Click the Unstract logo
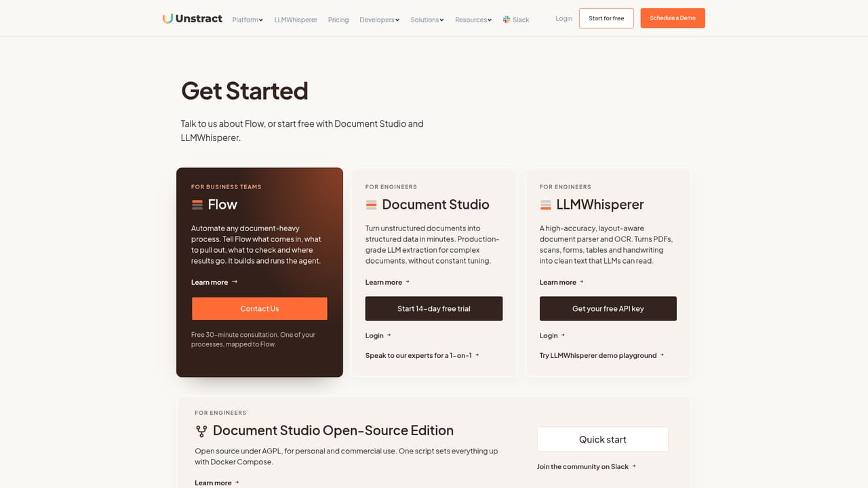Image resolution: width=868 pixels, height=488 pixels. point(193,18)
